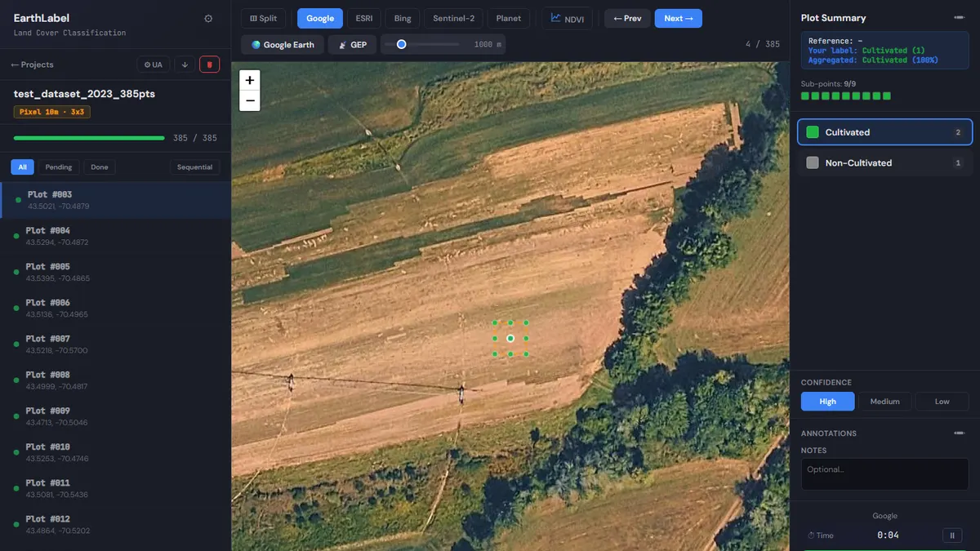
Task: Click the green Cultivated color swatch
Action: pos(813,132)
